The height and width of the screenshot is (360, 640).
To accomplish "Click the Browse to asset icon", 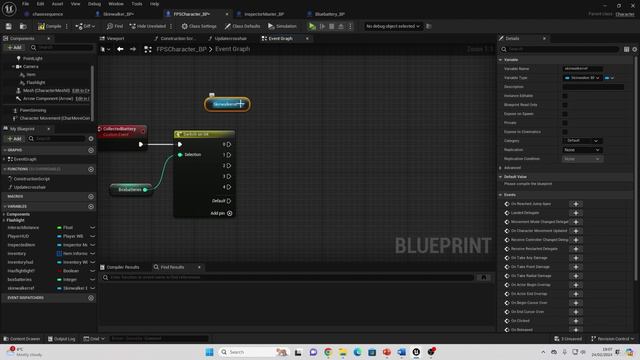I will tap(23, 26).
